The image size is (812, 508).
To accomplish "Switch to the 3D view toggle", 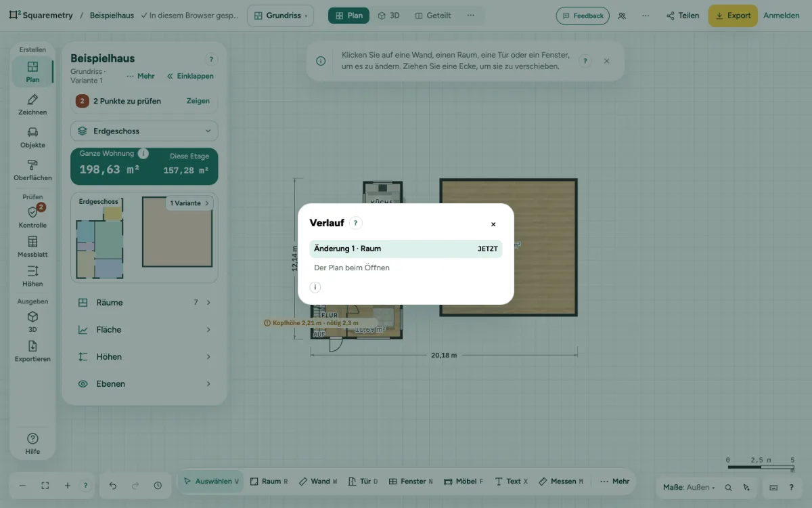I will point(389,16).
